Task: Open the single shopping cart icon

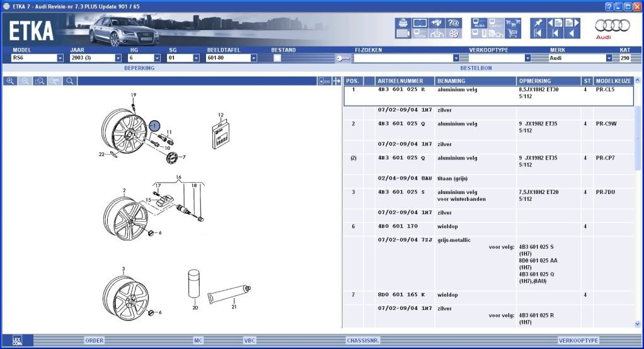Action: (x=512, y=33)
